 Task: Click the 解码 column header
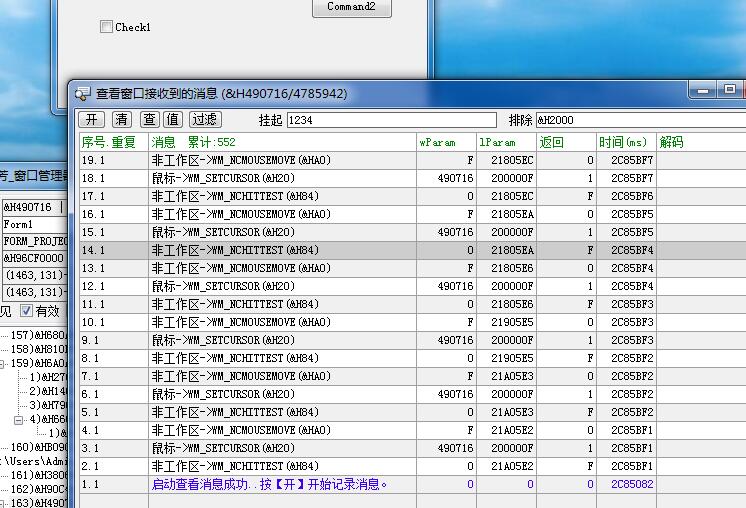[701, 142]
